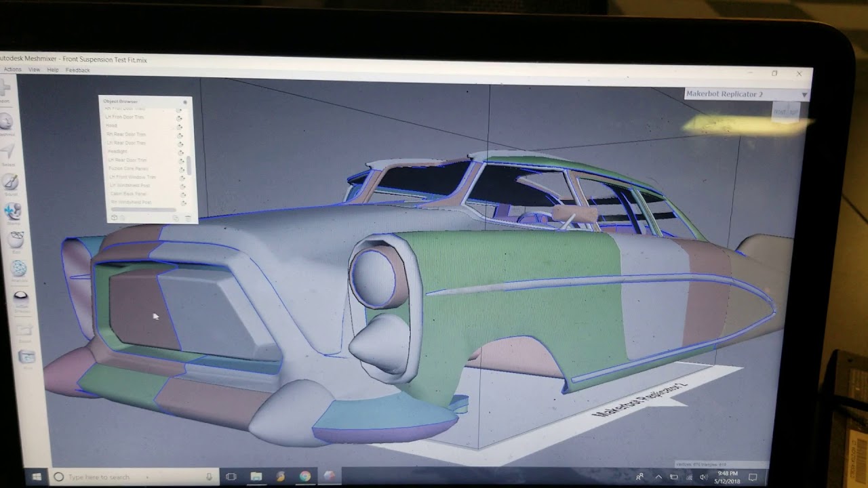Click the Object Browser vertical scrollbar

(189, 165)
